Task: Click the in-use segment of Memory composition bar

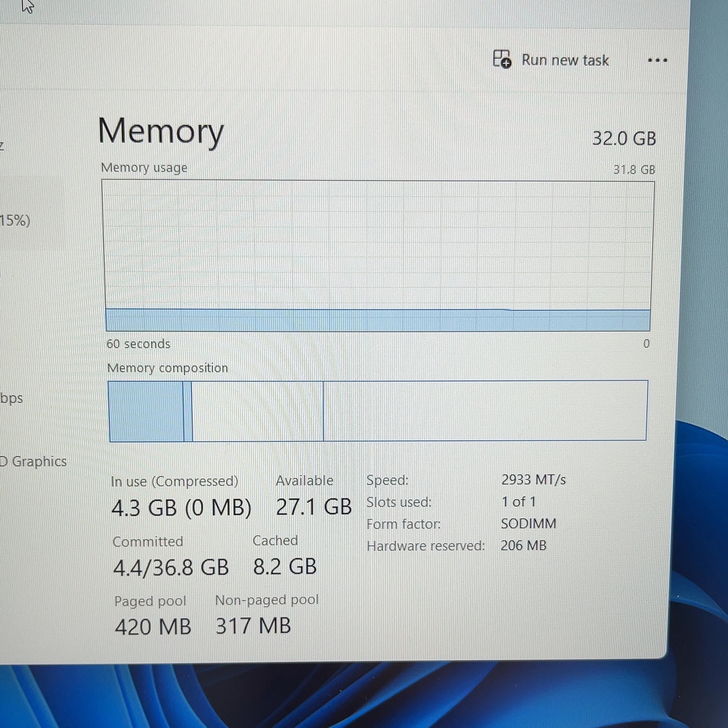Action: pyautogui.click(x=146, y=412)
